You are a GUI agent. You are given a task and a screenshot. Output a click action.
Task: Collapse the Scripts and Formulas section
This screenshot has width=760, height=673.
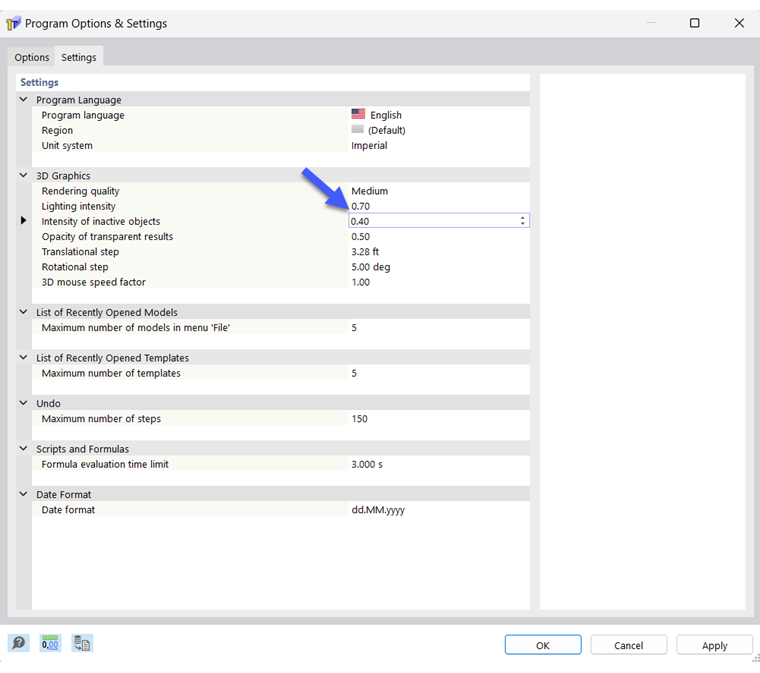pos(23,448)
